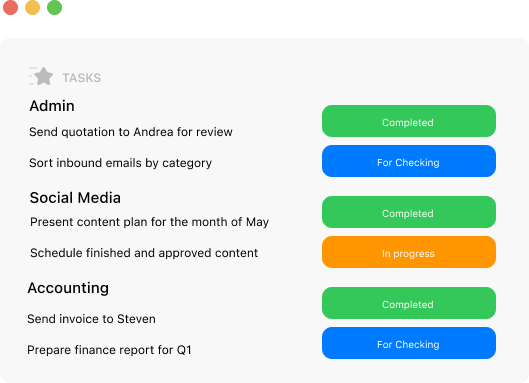529x383 pixels.
Task: Click the star Tasks list icon
Action: [41, 76]
